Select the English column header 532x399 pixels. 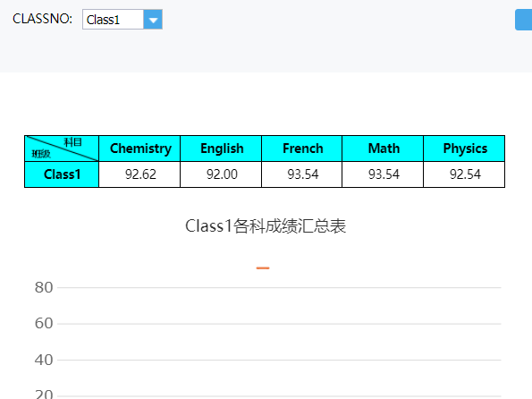click(x=221, y=149)
